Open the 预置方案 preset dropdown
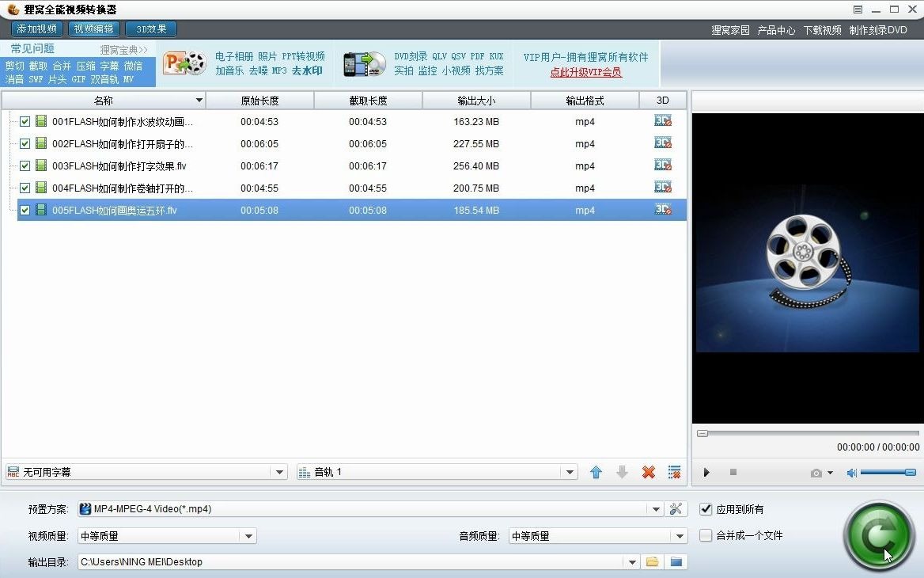This screenshot has width=924, height=578. (656, 509)
